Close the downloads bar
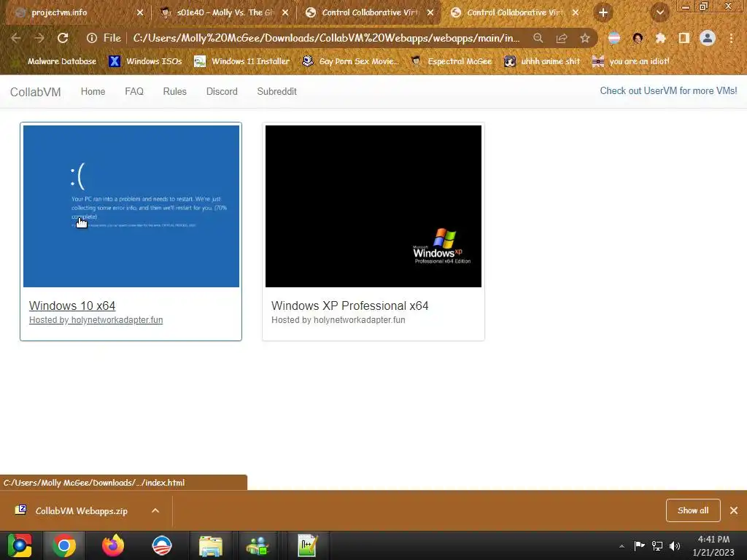The width and height of the screenshot is (747, 560). pos(734,510)
